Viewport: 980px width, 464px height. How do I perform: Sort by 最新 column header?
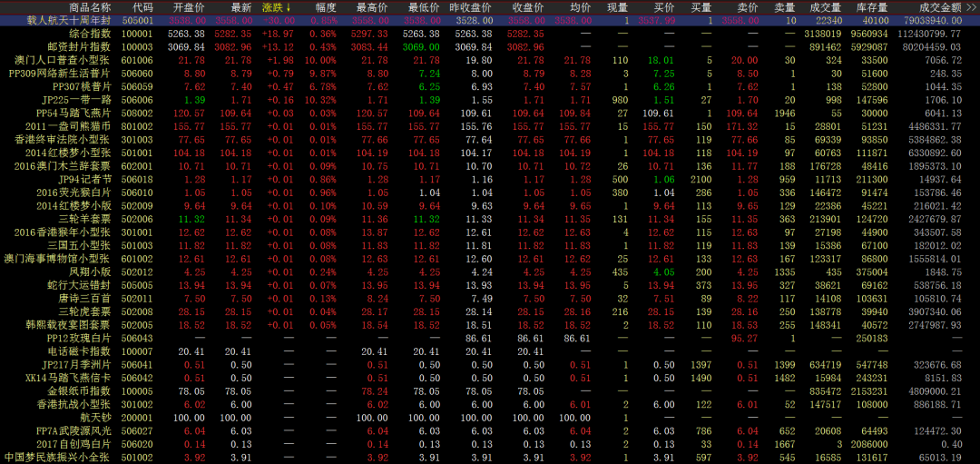coord(241,8)
